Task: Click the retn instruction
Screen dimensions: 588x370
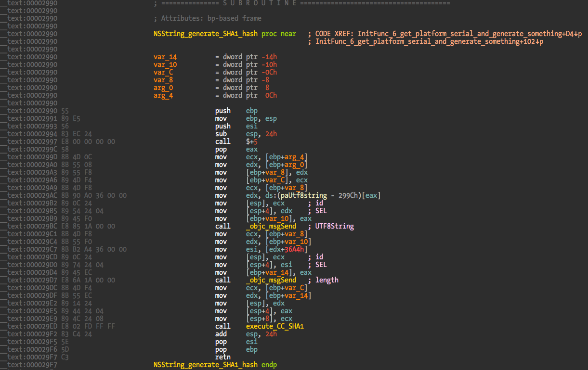Action: click(223, 357)
